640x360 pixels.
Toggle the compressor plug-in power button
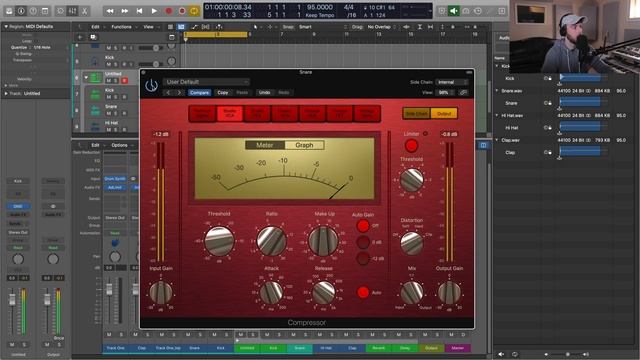tap(151, 86)
